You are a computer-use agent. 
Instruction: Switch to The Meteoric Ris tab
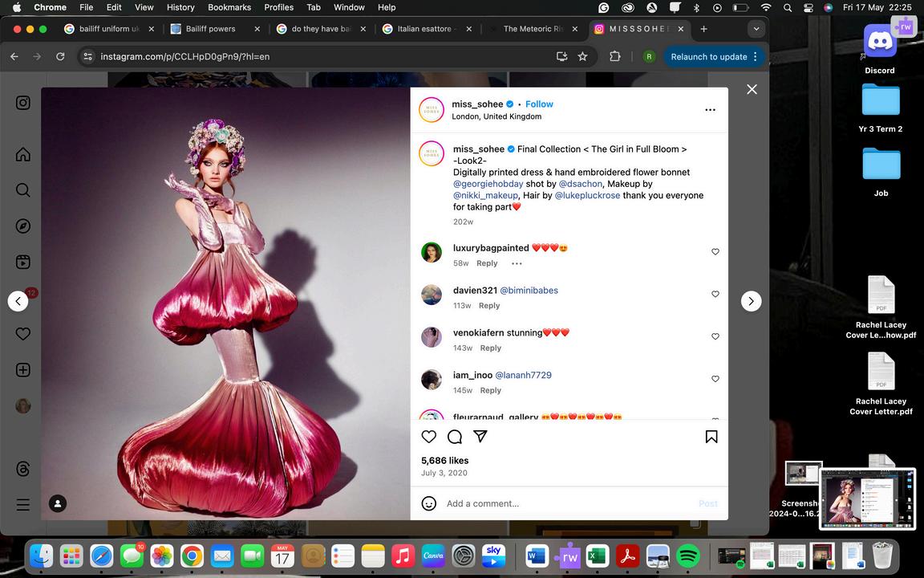[533, 29]
